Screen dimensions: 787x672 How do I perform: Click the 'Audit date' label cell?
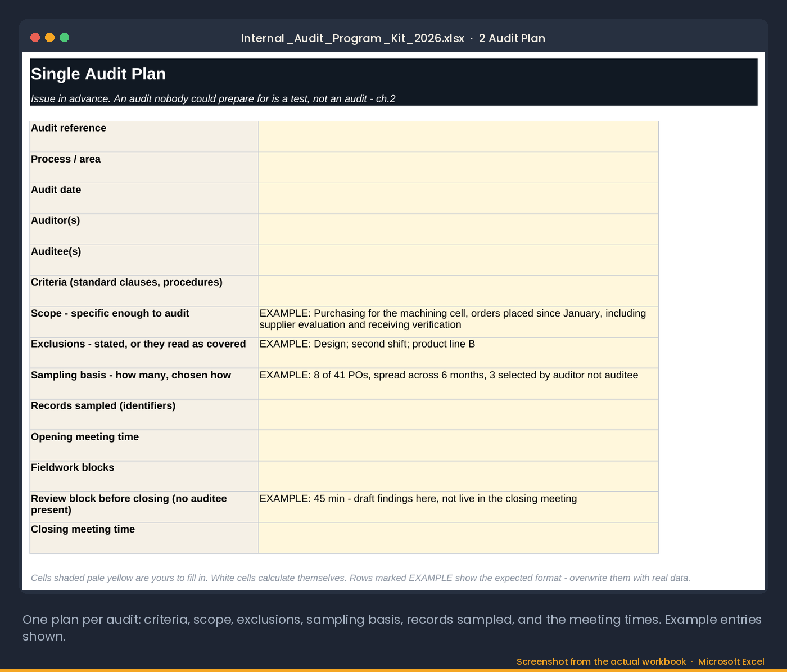144,199
